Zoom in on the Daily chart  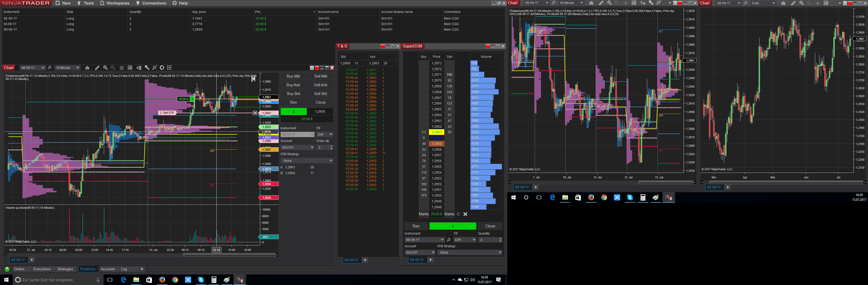[x=801, y=3]
